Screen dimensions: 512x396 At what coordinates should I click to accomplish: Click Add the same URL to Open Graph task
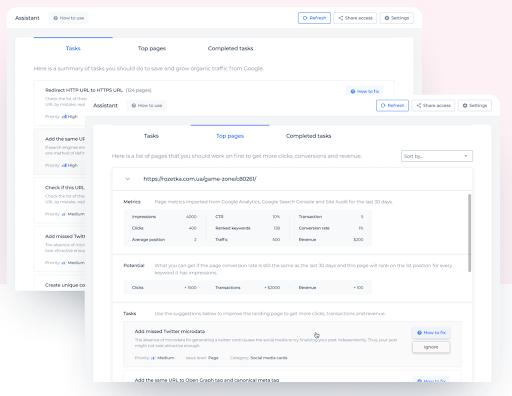(x=207, y=380)
